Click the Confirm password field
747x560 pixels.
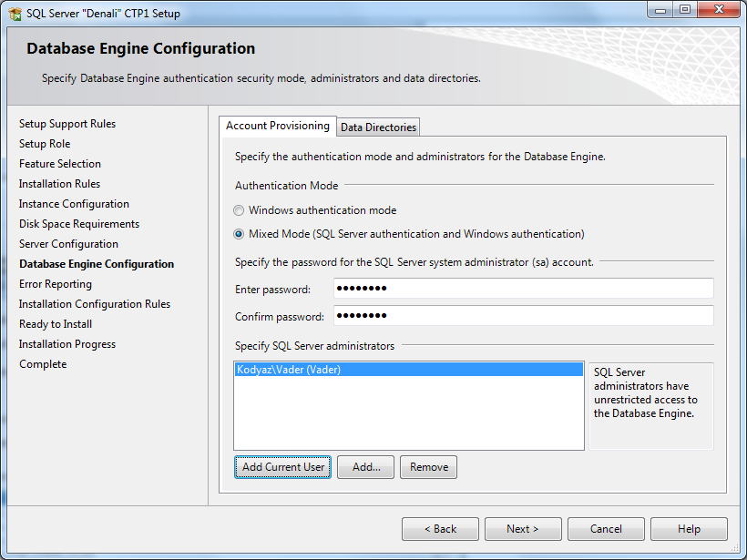point(524,316)
